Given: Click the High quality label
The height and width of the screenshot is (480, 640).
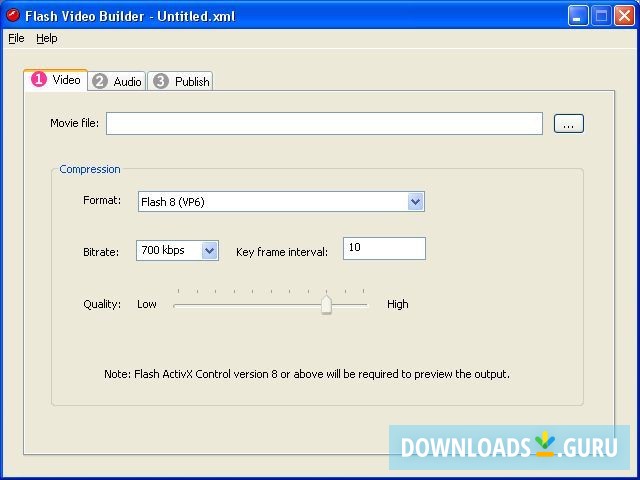Looking at the screenshot, I should coord(398,304).
